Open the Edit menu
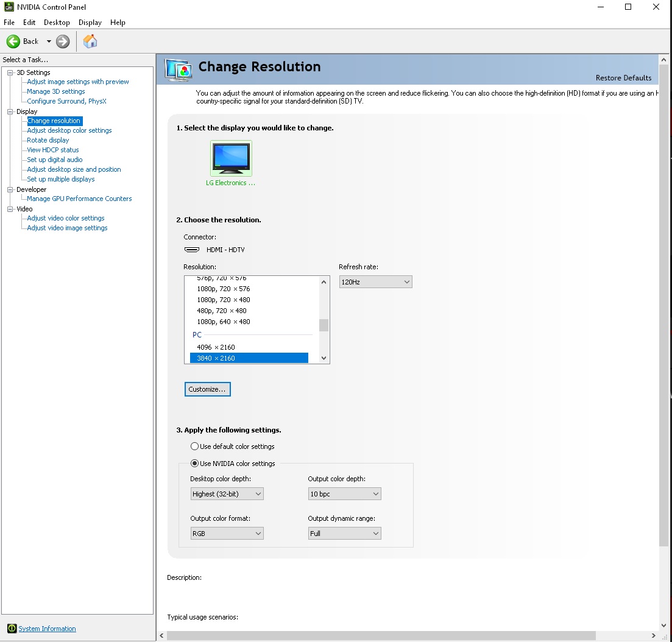Screen dimensions: 672x642 tap(29, 23)
